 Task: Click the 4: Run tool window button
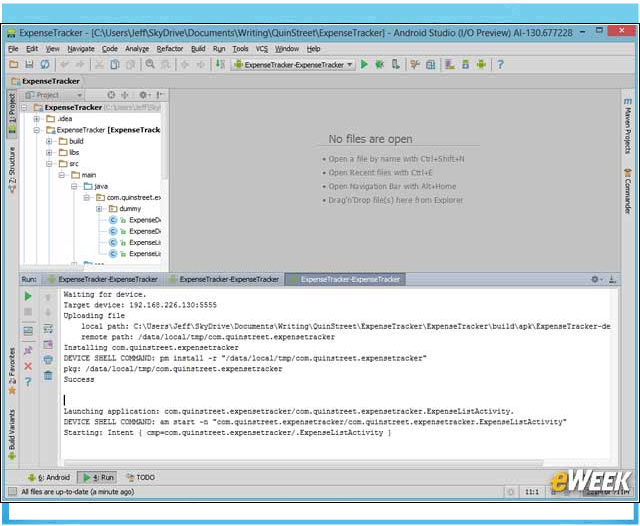(98, 477)
